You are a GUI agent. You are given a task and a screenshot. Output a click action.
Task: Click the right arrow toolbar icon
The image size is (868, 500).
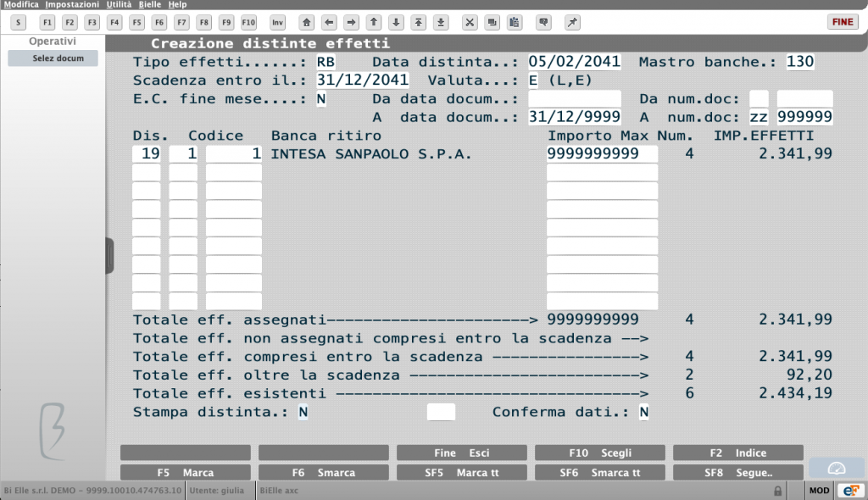pyautogui.click(x=351, y=23)
